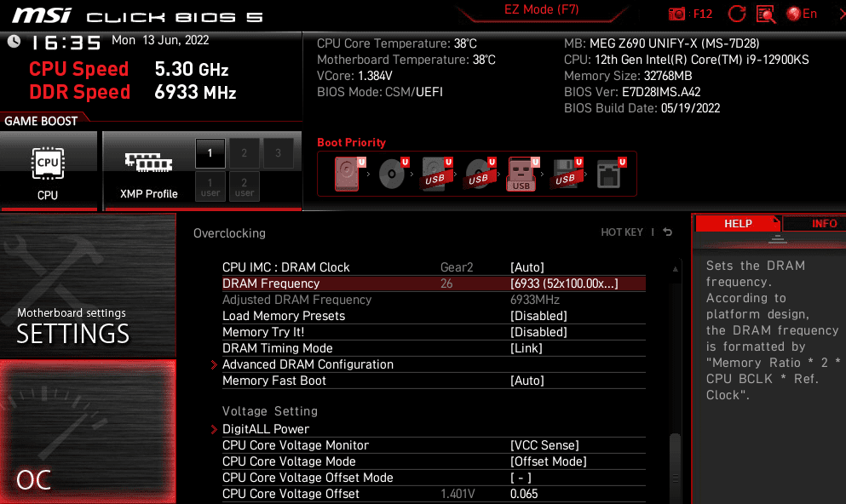Click the Adjusted DRAM Frequency 6933MHz value

(x=535, y=300)
